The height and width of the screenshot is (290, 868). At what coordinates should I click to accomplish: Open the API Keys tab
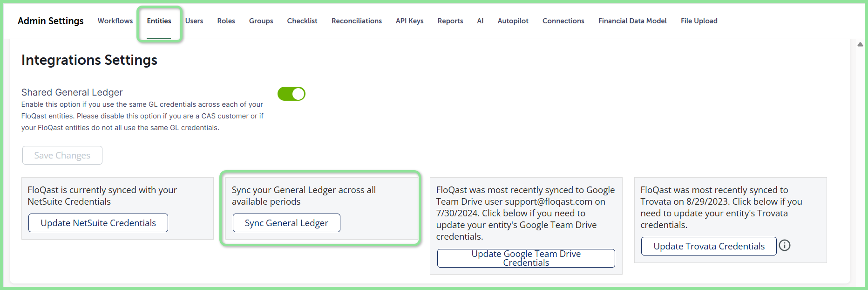tap(409, 21)
